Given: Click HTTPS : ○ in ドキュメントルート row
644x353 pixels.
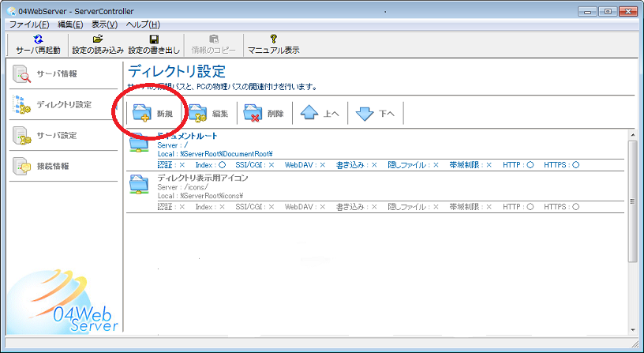Looking at the screenshot, I should 561,165.
